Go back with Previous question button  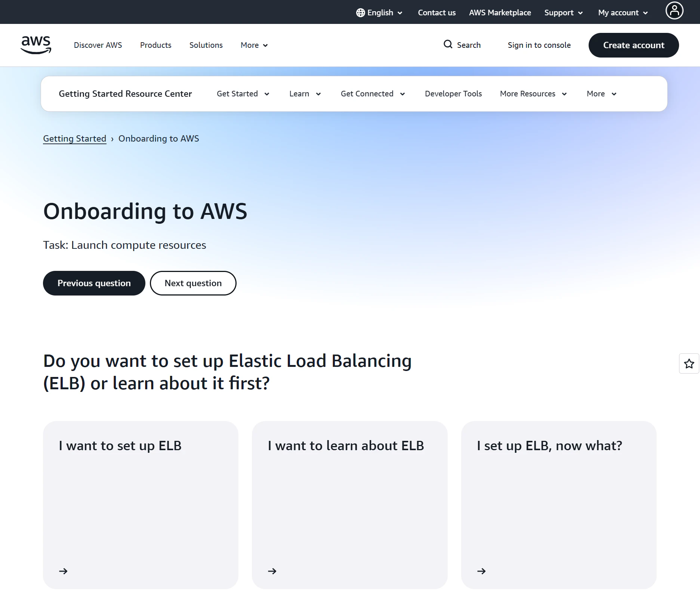tap(94, 283)
